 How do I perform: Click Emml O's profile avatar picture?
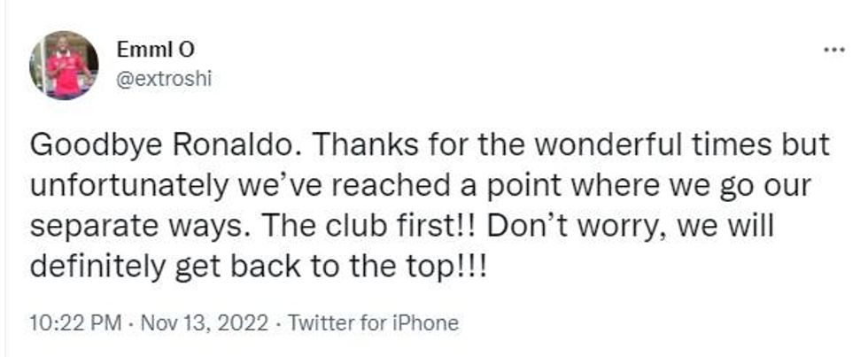(x=64, y=66)
